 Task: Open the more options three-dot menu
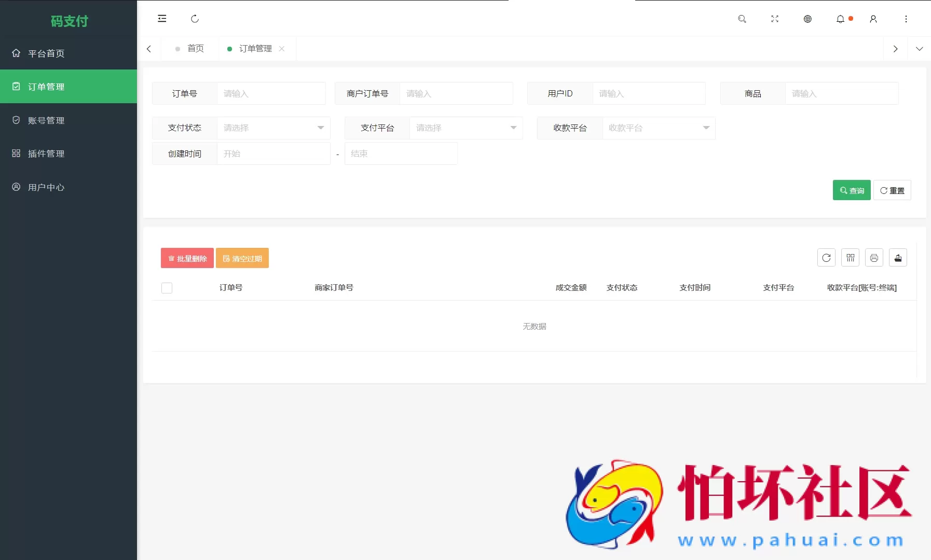(906, 19)
